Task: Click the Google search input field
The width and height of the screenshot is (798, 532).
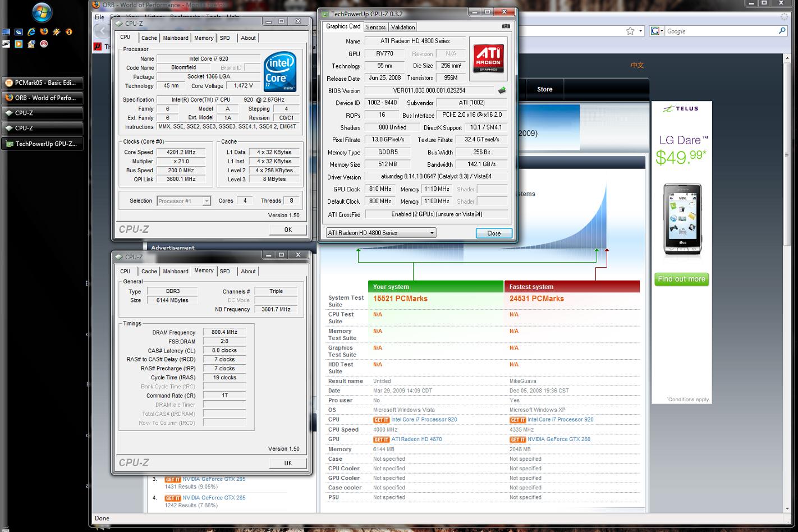Action: click(721, 31)
